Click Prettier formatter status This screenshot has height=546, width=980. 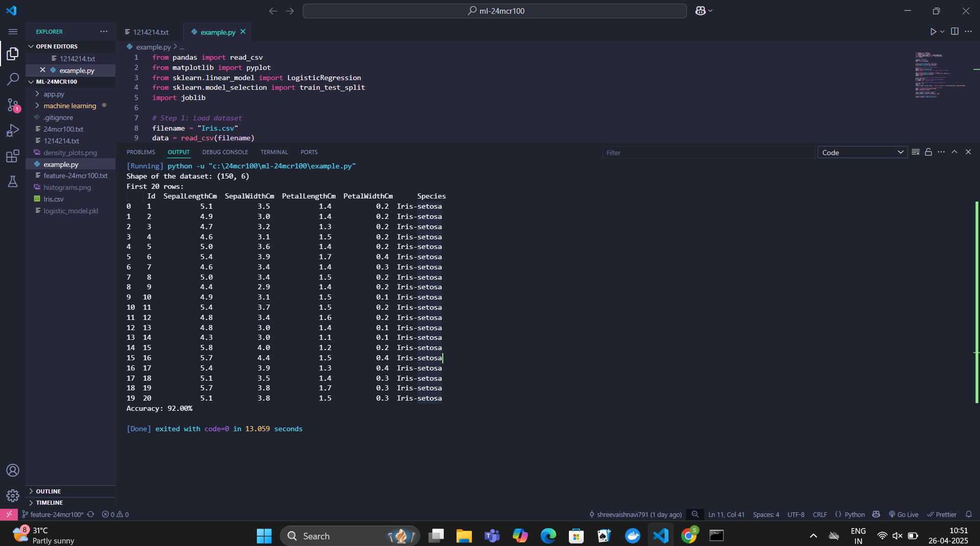coord(942,514)
